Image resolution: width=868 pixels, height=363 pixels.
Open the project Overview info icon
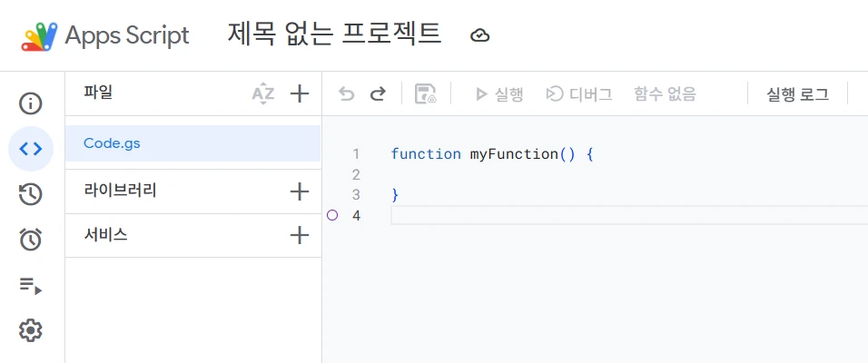(x=31, y=103)
